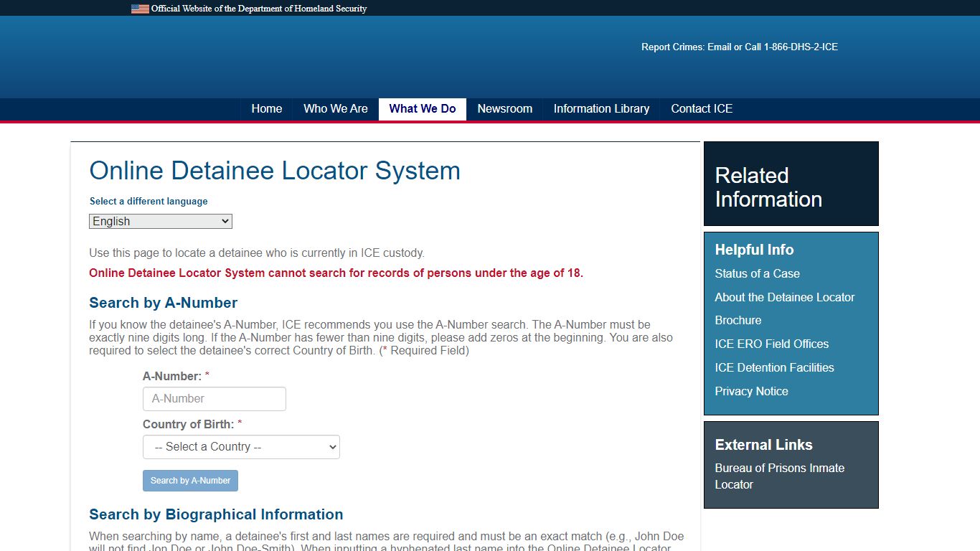Open About the Detainee Locator link
The image size is (980, 551).
[785, 297]
